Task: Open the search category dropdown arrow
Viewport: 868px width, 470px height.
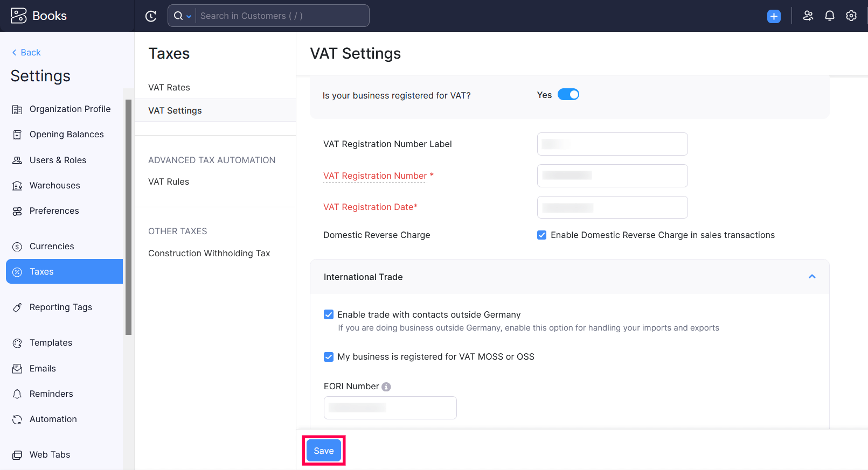Action: coord(189,17)
